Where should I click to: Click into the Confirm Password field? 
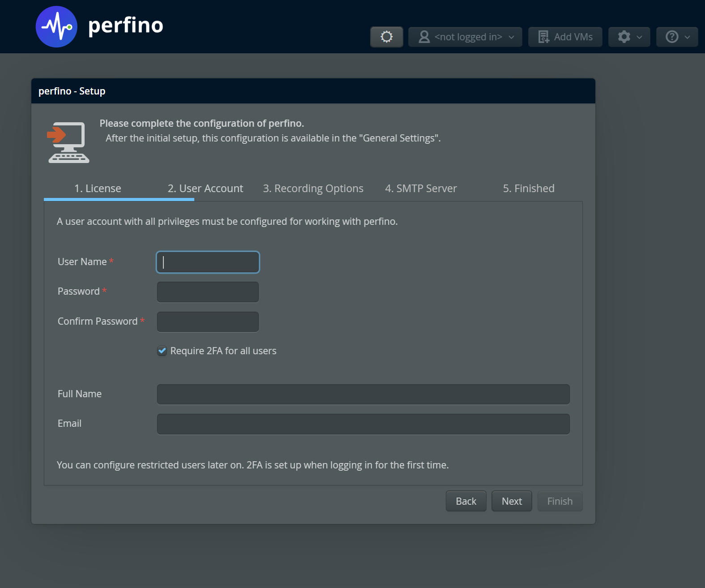pyautogui.click(x=208, y=322)
